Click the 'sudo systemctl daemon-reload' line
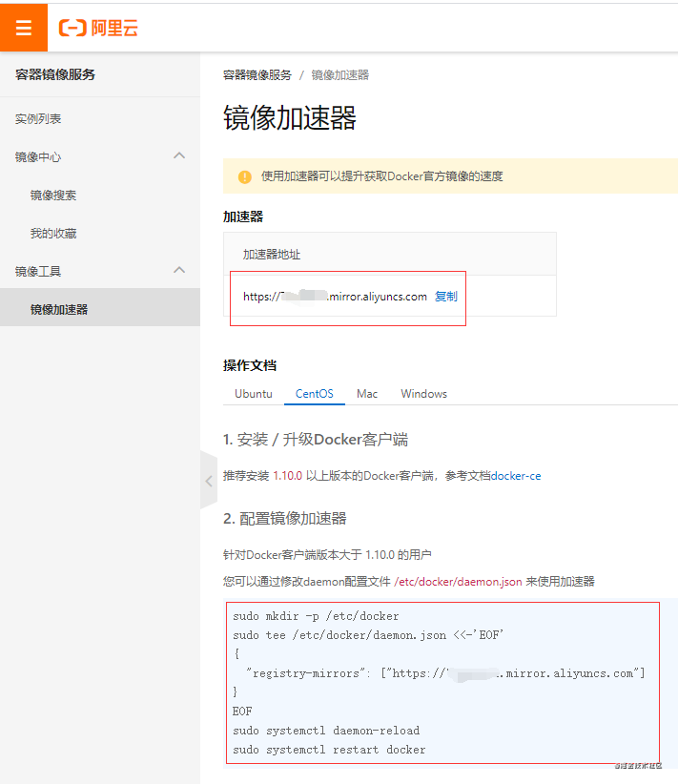678x784 pixels. (326, 731)
